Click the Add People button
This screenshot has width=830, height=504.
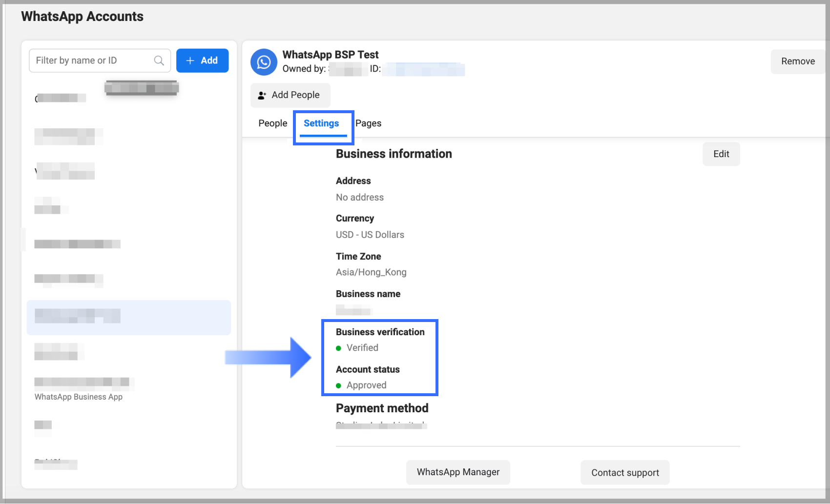point(290,95)
